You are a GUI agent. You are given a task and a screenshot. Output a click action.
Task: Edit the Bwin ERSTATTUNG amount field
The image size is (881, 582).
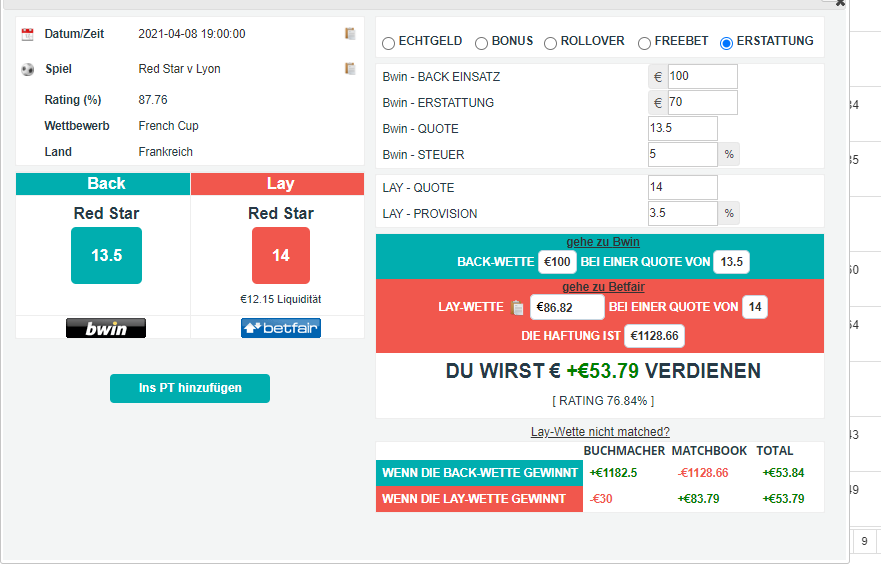tap(702, 102)
